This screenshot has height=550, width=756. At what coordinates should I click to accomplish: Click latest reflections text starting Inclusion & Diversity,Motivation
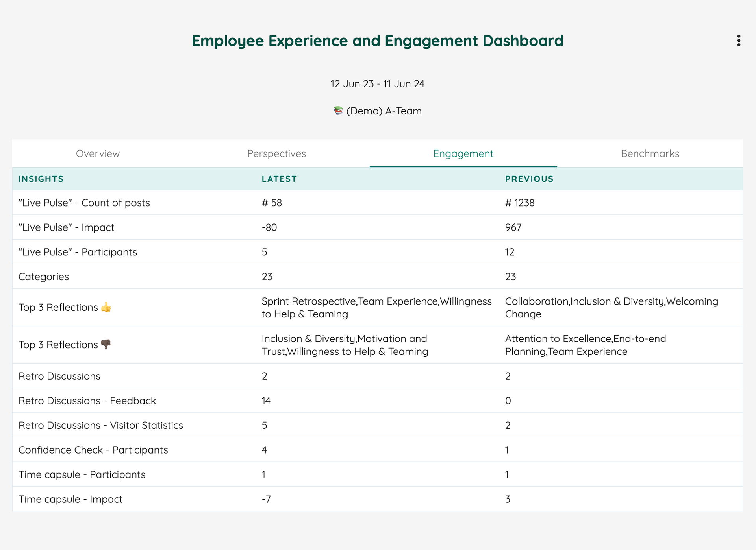coord(345,345)
